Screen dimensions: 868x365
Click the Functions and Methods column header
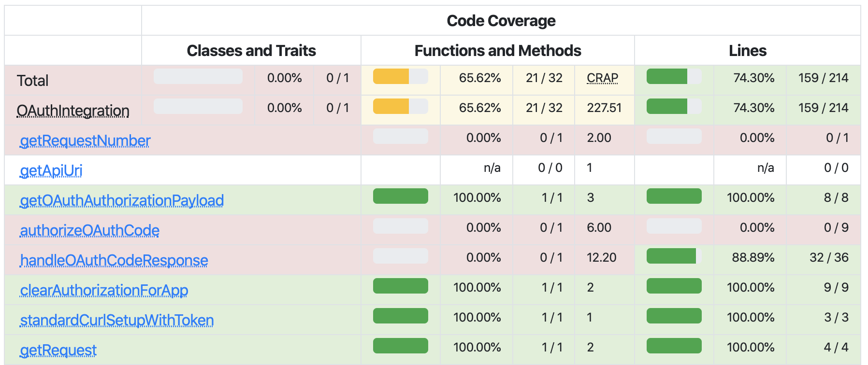[498, 51]
